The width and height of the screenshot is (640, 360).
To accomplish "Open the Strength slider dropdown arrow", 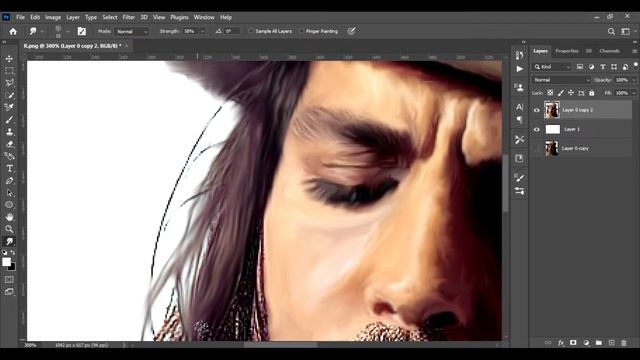I will click(x=202, y=31).
